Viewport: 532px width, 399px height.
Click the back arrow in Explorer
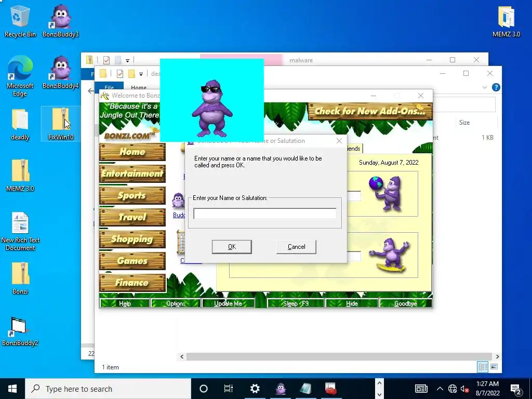pos(90,90)
